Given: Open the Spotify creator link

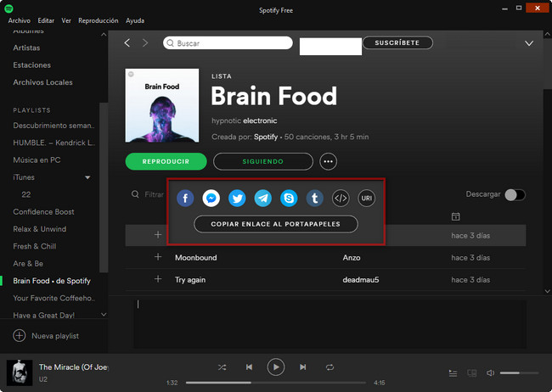Looking at the screenshot, I should 266,137.
